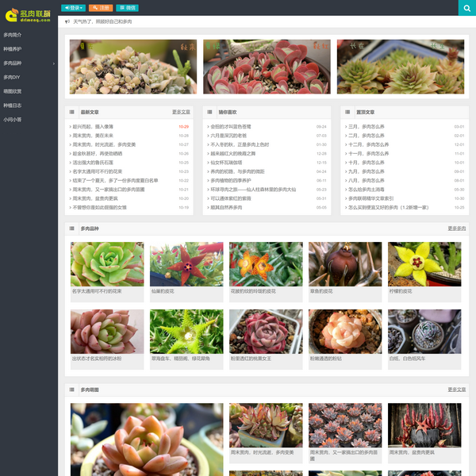Open article 三月，多肉怎么养
Image resolution: width=476 pixels, height=476 pixels.
366,126
